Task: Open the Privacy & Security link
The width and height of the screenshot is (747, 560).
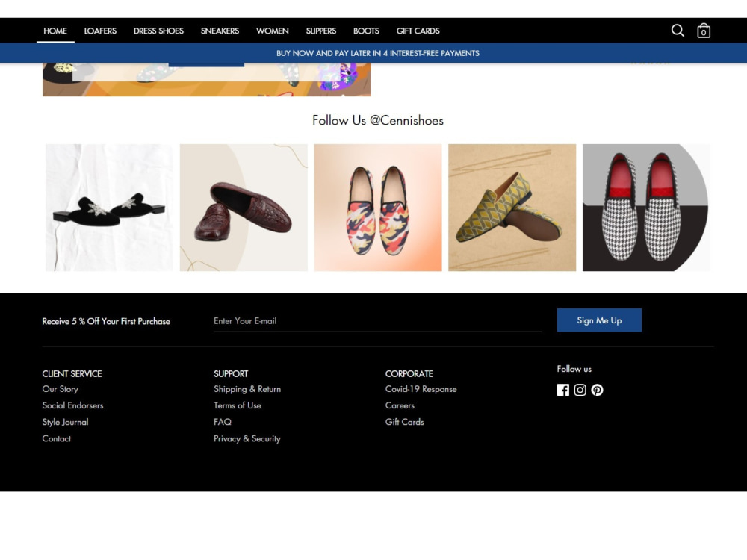Action: [x=247, y=438]
